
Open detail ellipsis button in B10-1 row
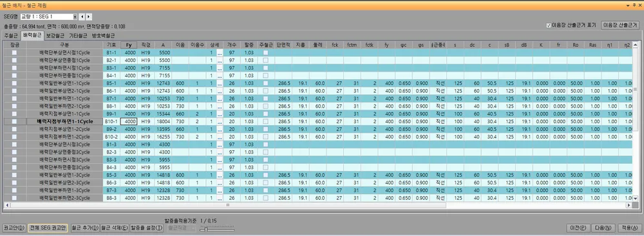(x=220, y=122)
